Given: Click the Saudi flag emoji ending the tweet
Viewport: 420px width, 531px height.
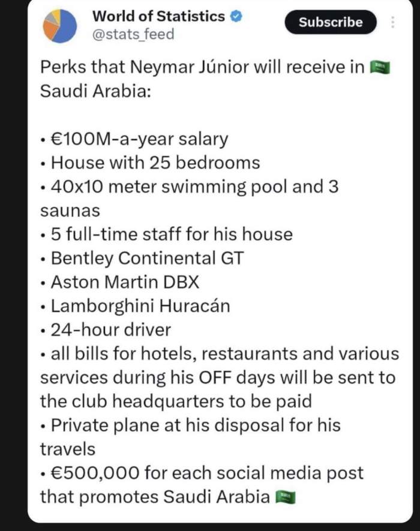Looking at the screenshot, I should [x=286, y=497].
